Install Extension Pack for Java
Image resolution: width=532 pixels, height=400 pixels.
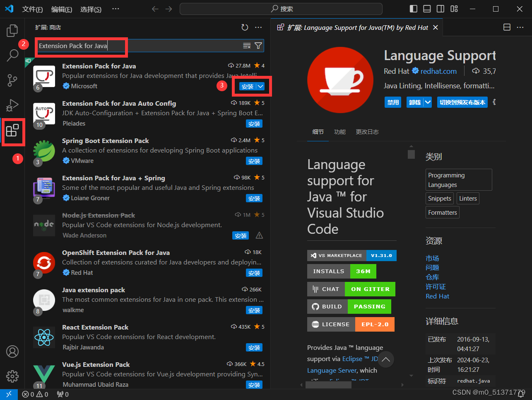click(x=248, y=86)
